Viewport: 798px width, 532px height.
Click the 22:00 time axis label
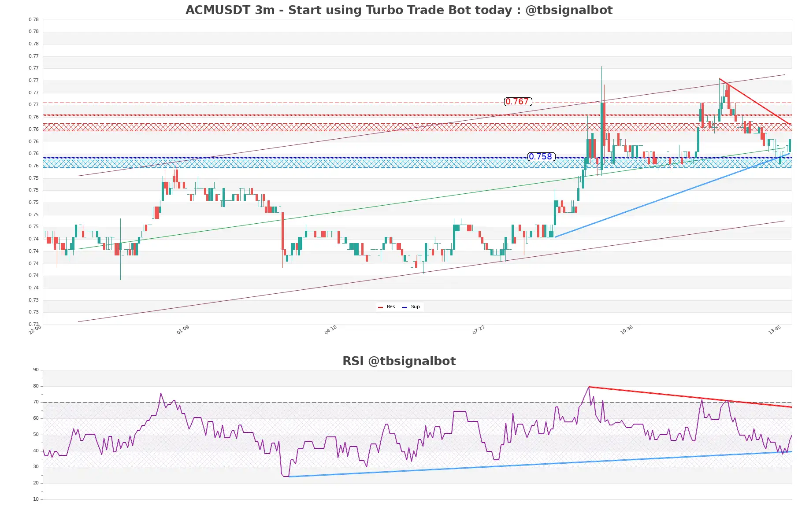pyautogui.click(x=35, y=330)
